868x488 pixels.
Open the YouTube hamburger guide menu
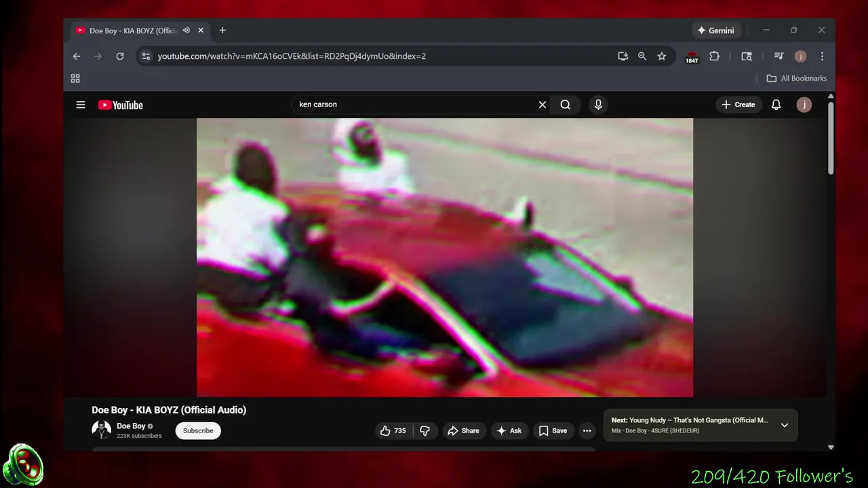click(81, 105)
